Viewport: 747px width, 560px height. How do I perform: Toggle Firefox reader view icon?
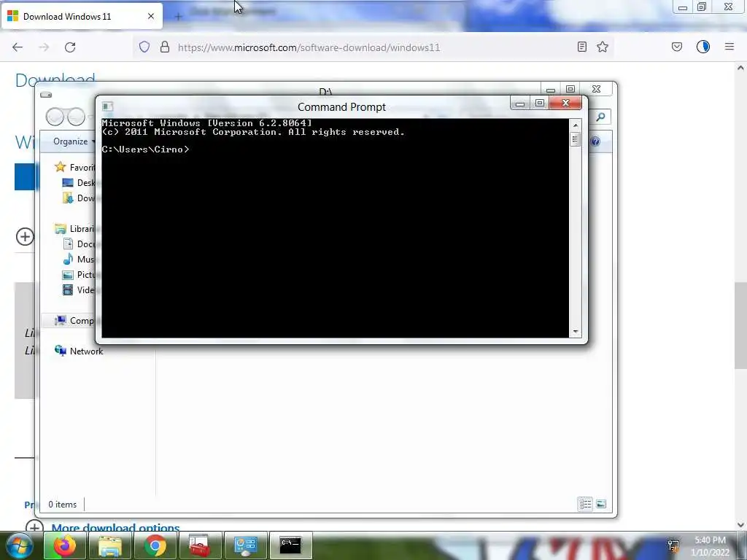581,47
